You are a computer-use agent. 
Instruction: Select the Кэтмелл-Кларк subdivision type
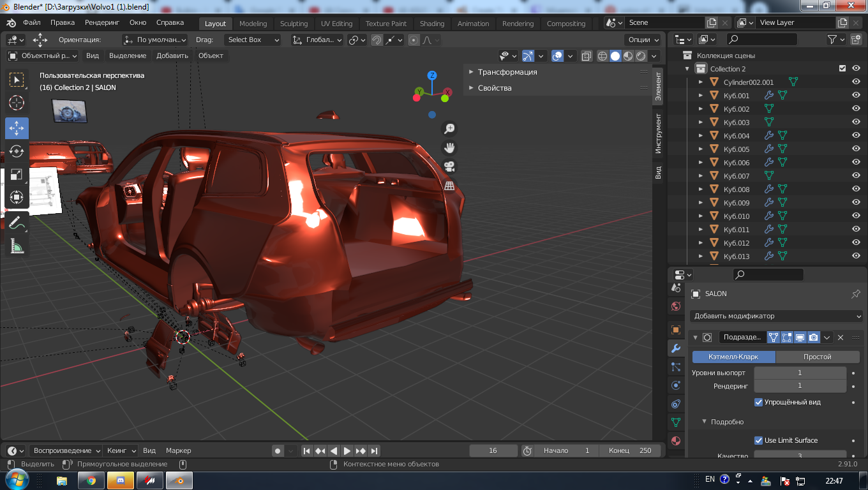click(x=734, y=357)
